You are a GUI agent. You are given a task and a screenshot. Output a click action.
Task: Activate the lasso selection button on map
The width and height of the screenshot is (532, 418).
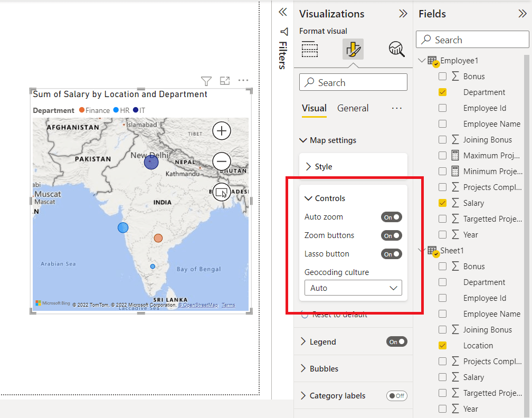click(222, 192)
